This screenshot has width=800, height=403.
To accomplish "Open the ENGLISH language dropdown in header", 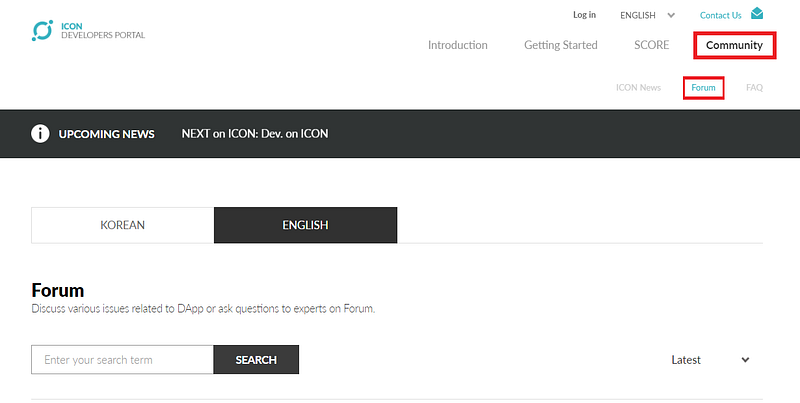I will pos(647,15).
